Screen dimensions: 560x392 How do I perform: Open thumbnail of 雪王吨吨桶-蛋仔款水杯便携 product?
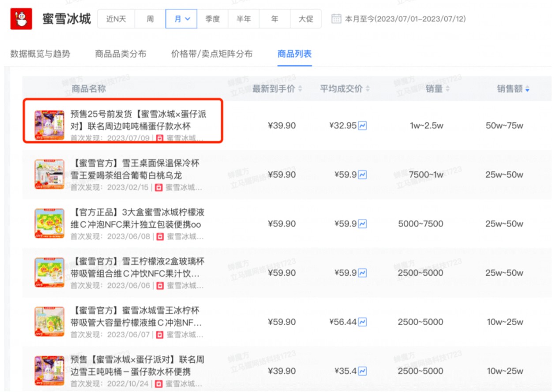[x=49, y=371]
